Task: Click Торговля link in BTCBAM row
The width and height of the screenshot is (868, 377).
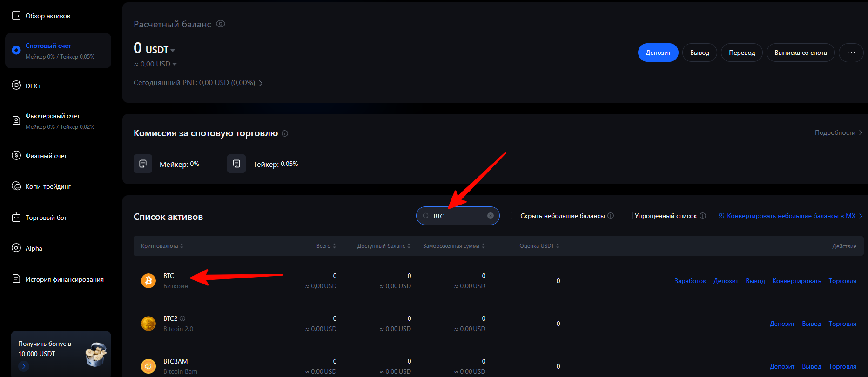Action: click(842, 366)
